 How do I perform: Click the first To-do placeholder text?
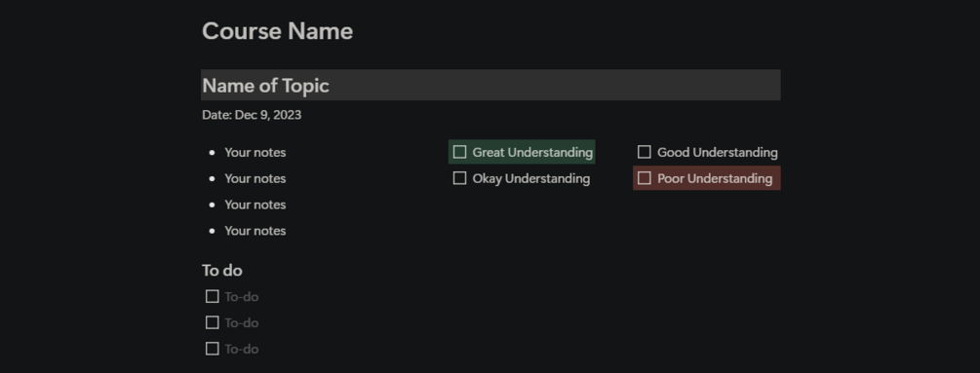pyautogui.click(x=242, y=297)
